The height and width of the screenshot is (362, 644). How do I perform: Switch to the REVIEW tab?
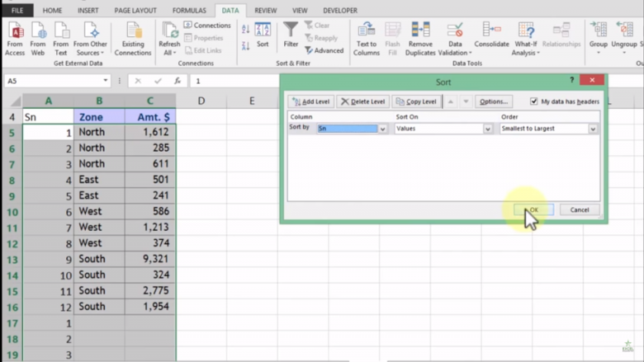tap(265, 10)
